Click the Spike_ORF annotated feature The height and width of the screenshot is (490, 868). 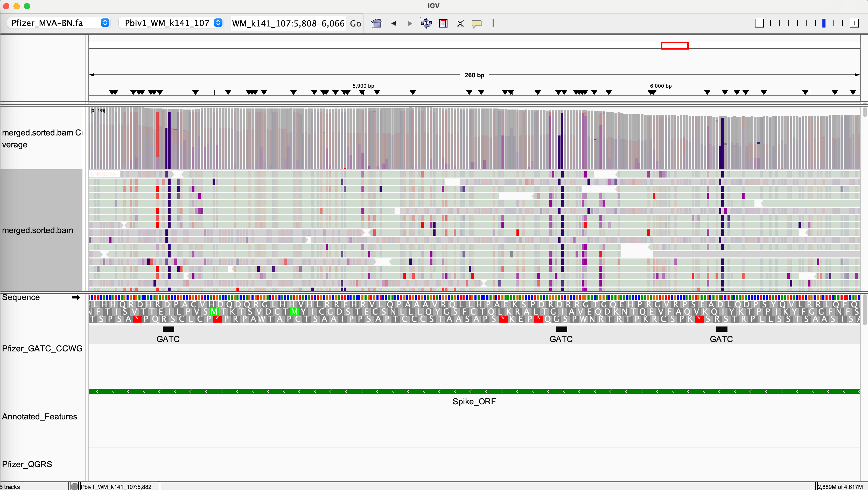[474, 392]
